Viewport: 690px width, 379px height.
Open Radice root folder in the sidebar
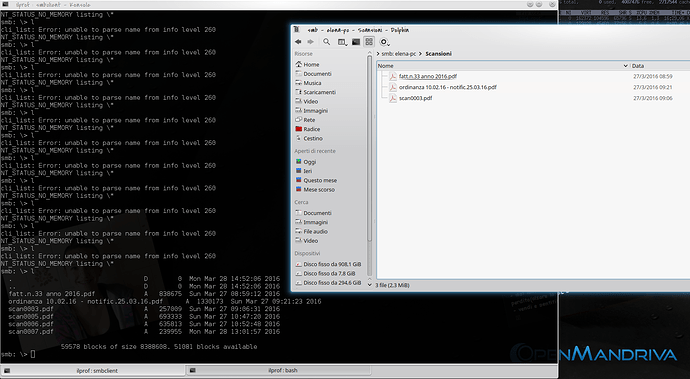tap(308, 129)
